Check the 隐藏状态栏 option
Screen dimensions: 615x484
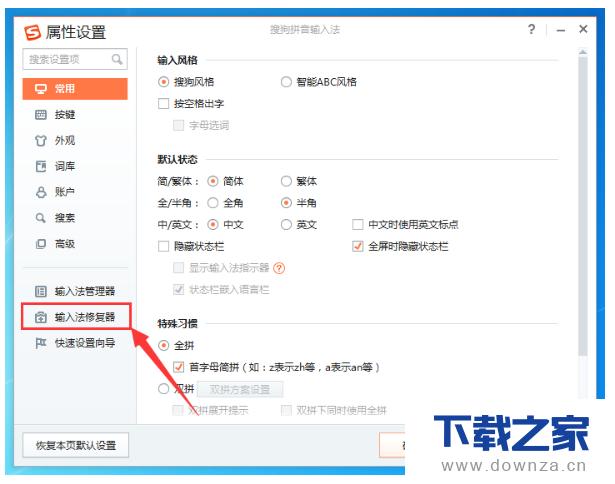pyautogui.click(x=164, y=246)
